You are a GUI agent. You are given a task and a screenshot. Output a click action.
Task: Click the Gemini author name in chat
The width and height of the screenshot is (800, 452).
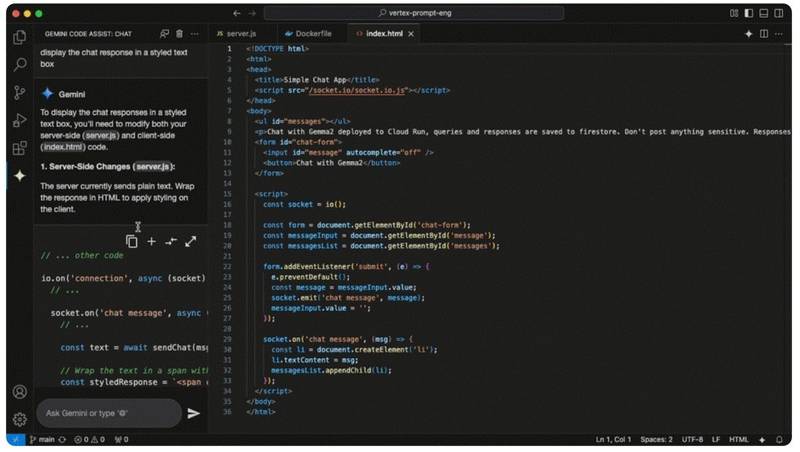point(72,94)
